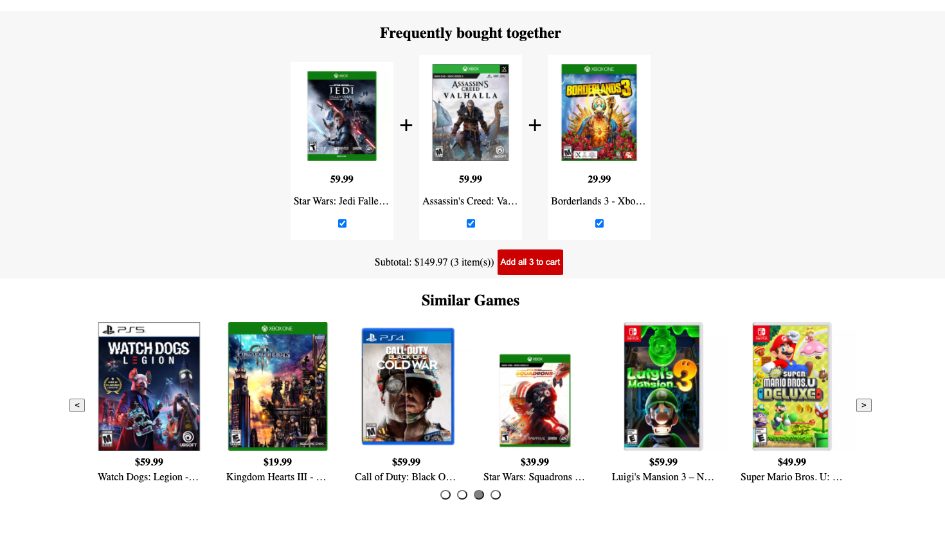The width and height of the screenshot is (945, 560).
Task: Click the Borderlands 3 game cover
Action: (x=599, y=113)
